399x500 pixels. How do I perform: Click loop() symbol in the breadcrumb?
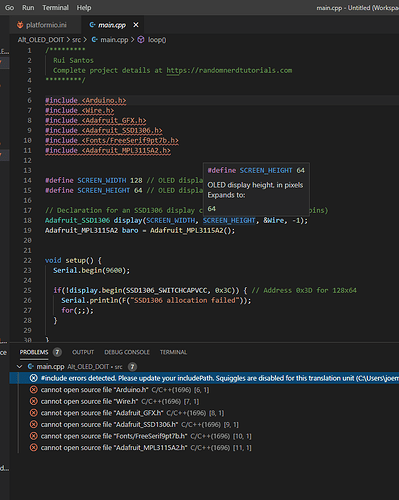157,40
